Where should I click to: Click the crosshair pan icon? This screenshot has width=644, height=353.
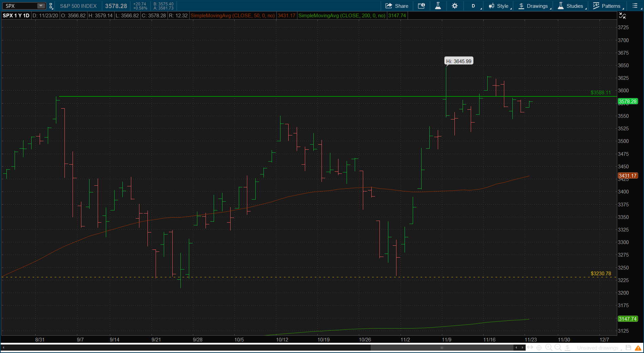pyautogui.click(x=539, y=348)
